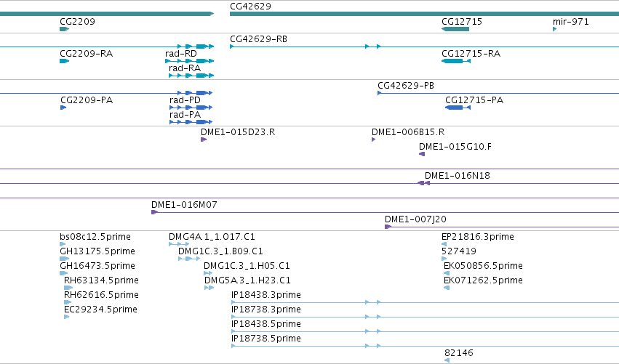Select the DMG1C.3_1.B09.C1 label
The image size is (619, 364).
220,251
